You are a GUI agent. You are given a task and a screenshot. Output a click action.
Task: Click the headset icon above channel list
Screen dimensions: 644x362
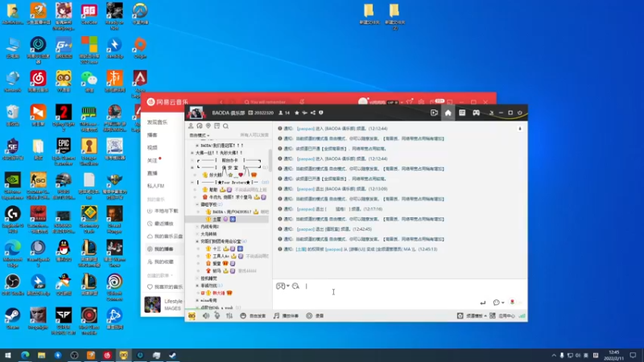pos(200,126)
